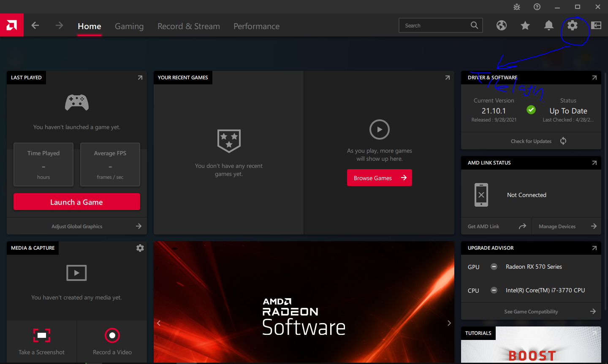Open the favorites star icon
This screenshot has height=364, width=608.
(x=525, y=26)
